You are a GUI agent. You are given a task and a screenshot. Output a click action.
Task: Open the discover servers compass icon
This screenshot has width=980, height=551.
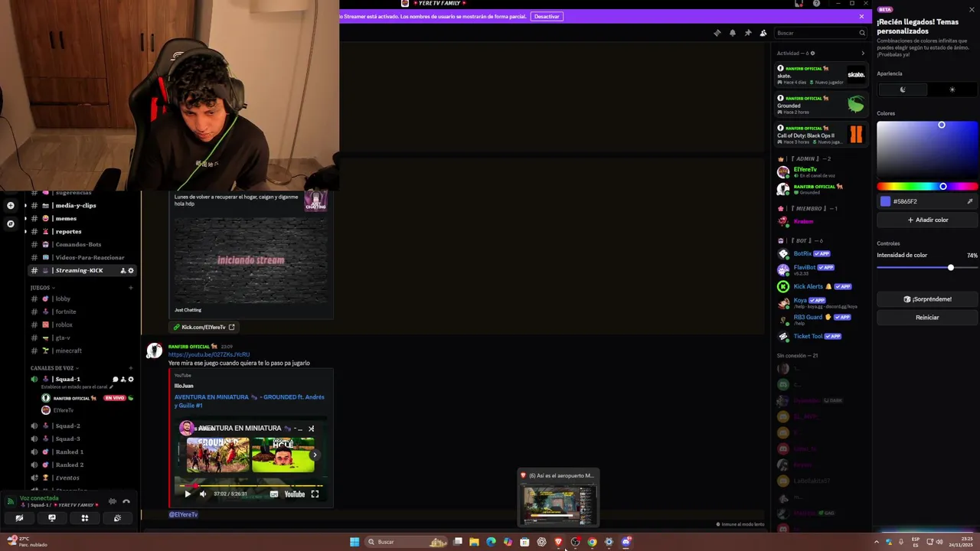pos(11,223)
